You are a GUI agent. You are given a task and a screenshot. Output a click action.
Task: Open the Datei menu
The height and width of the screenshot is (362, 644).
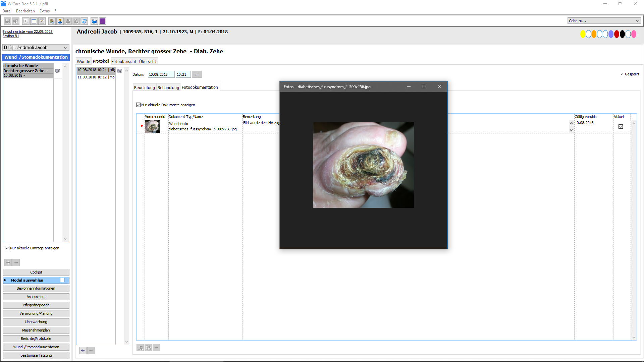7,11
